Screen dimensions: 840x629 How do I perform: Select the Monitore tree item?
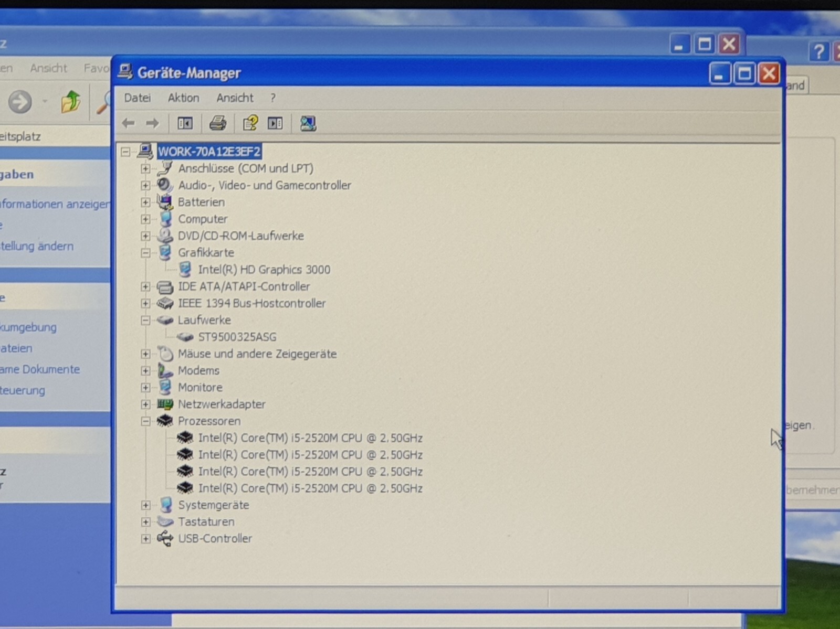(x=200, y=387)
